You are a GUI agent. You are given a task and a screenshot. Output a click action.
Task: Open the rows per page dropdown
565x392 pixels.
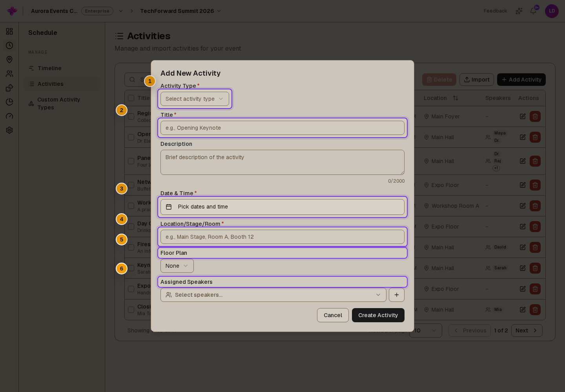point(426,330)
